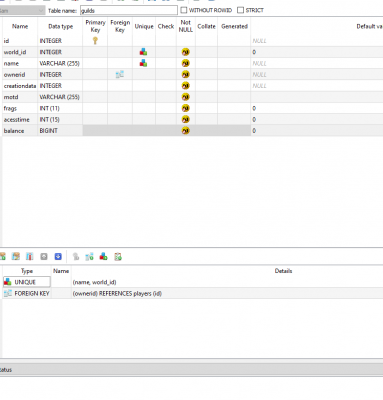The image size is (383, 400).
Task: Click the gray move constraint up icon
Action: (x=44, y=256)
